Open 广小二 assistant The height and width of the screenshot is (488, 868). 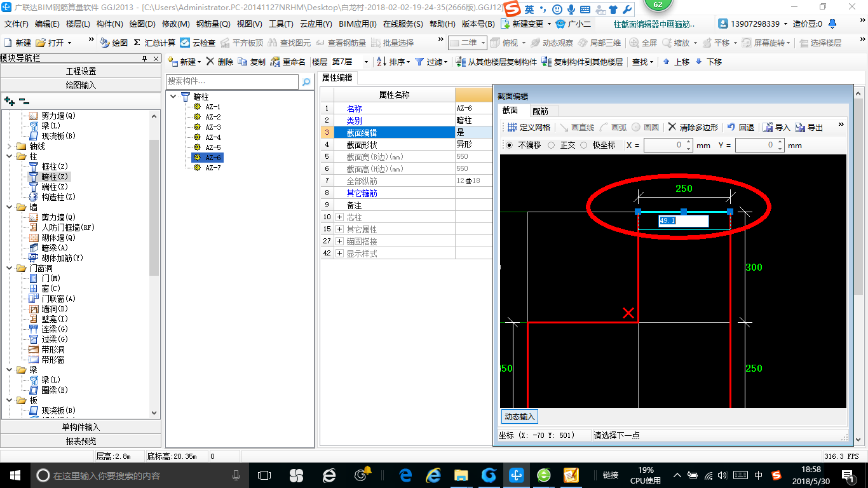click(573, 24)
